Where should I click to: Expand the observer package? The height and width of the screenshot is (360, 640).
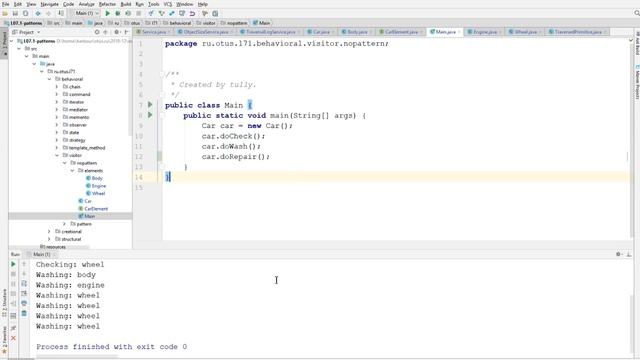(x=57, y=125)
